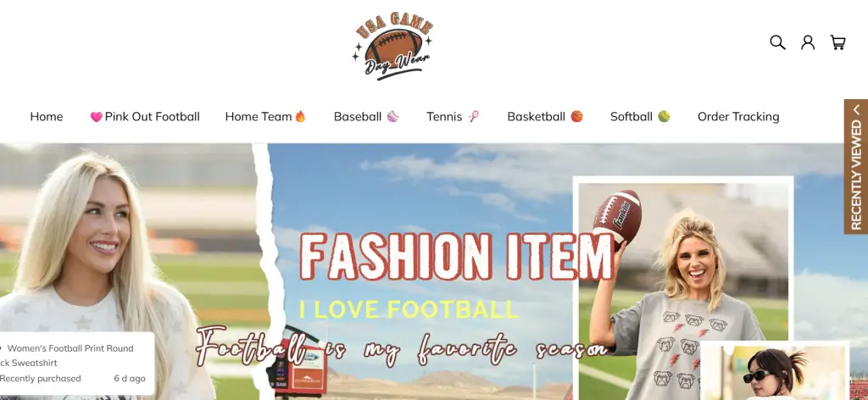Click the sunglasses woman thumbnail photo

point(775,371)
